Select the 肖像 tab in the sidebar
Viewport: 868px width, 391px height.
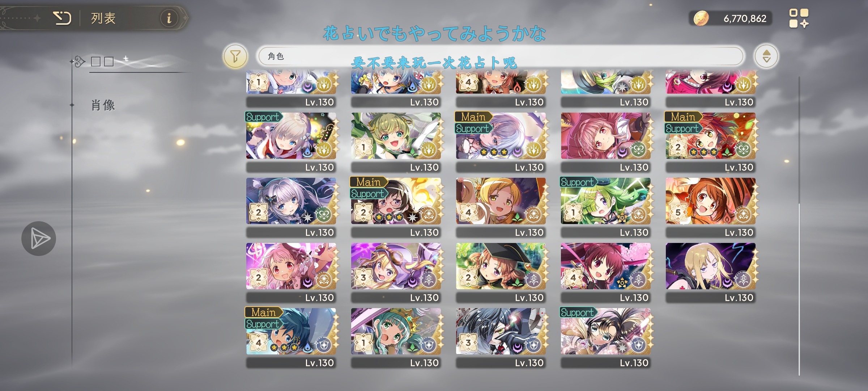coord(103,105)
